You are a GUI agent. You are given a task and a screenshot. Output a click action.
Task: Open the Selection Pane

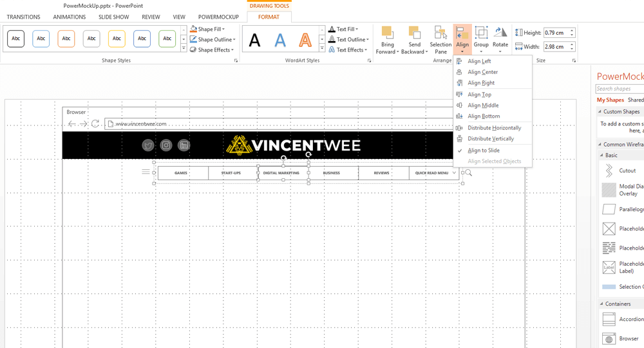(x=440, y=40)
